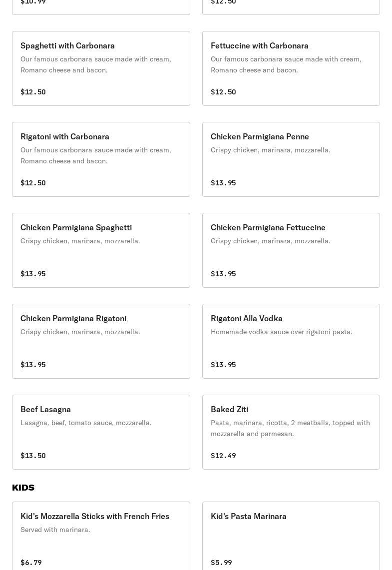Screen dimensions: 392x570
Task: Pick the Chicken Parmigiana Fettuccine dish
Action: 291,250
